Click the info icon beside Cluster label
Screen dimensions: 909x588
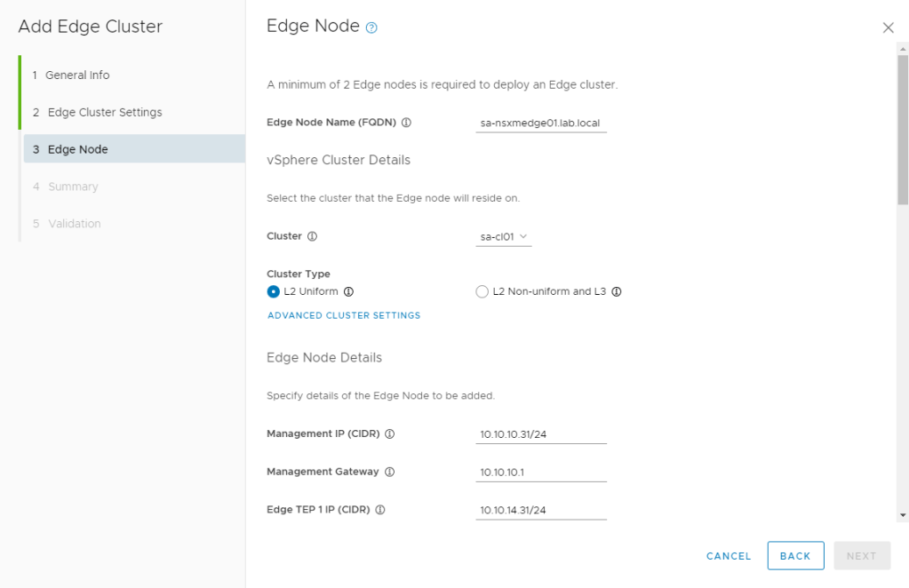[312, 236]
